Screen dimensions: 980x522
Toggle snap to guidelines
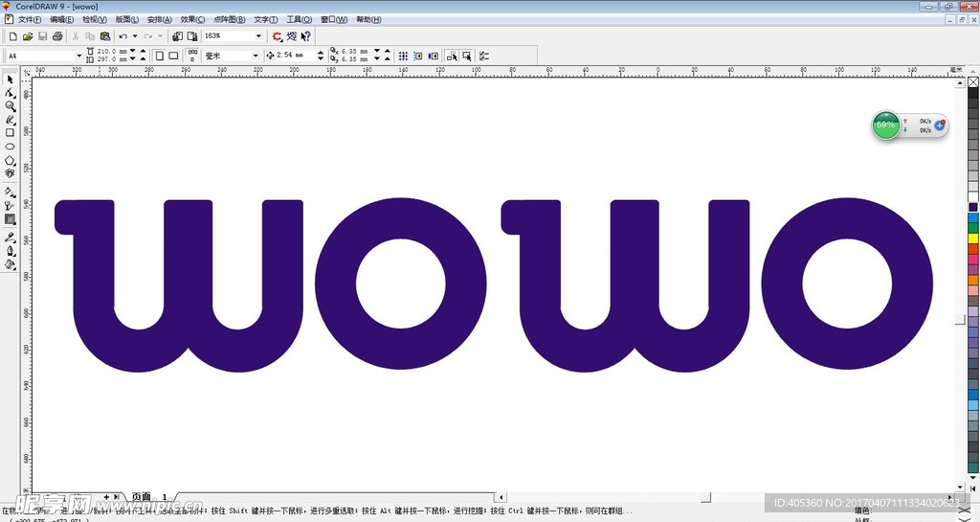pyautogui.click(x=418, y=56)
